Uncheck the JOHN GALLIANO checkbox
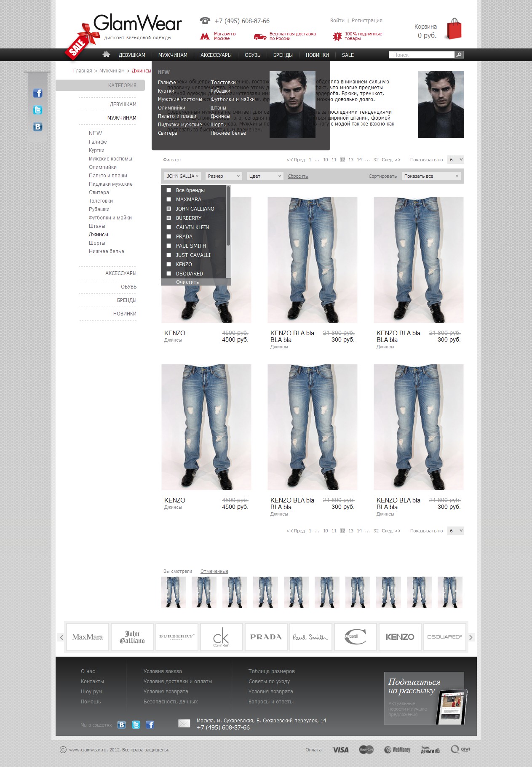 pyautogui.click(x=169, y=209)
